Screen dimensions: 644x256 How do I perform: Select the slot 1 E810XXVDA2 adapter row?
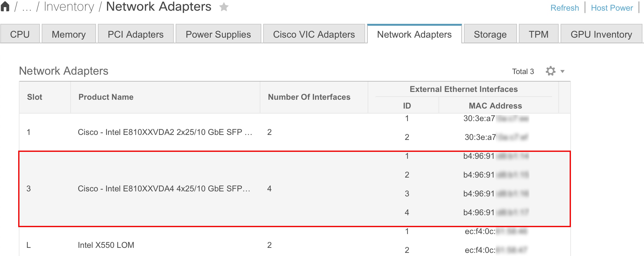point(165,132)
